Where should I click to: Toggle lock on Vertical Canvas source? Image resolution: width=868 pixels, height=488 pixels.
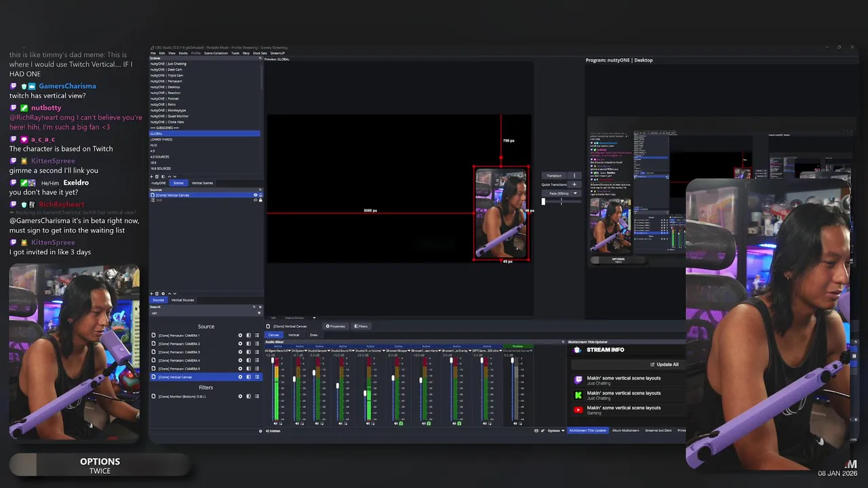pyautogui.click(x=260, y=195)
